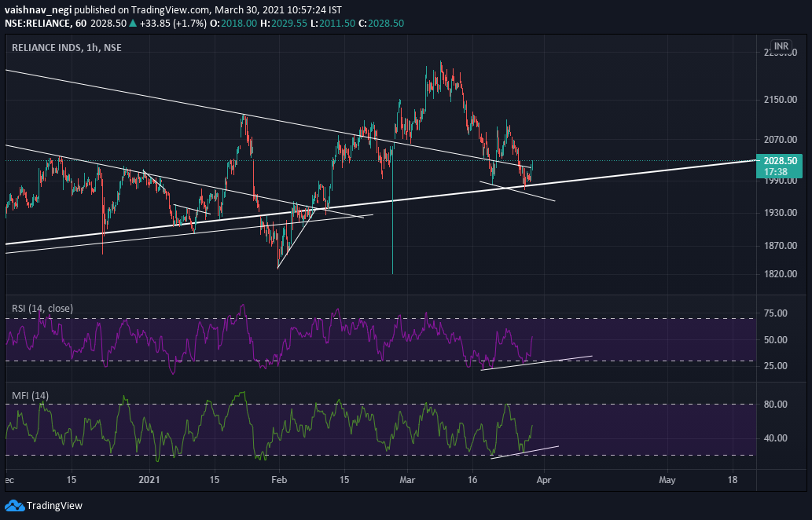Click the author name vaishnav_negi
This screenshot has width=812, height=520.
[39, 10]
